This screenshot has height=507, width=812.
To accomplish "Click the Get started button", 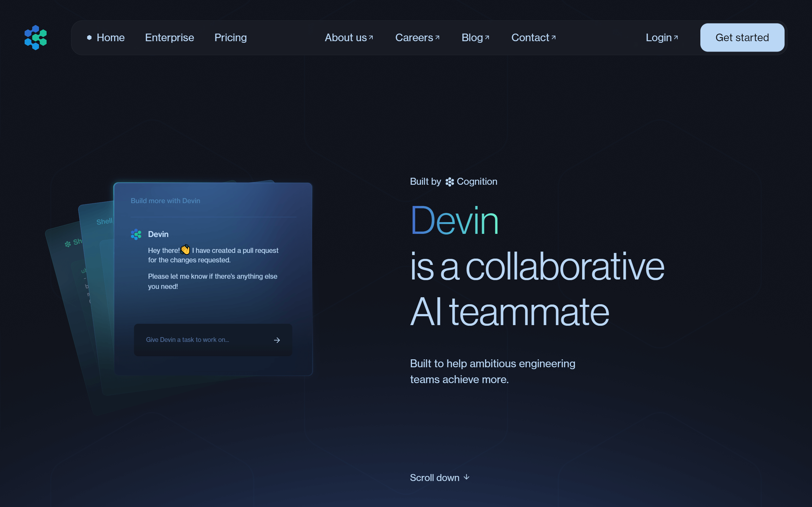I will 742,37.
